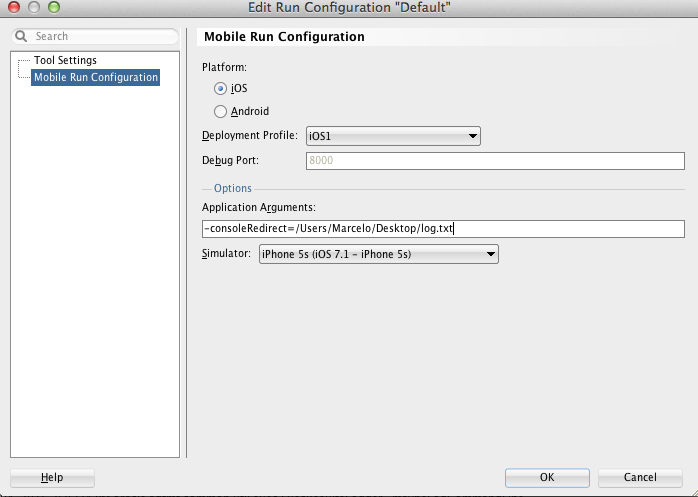This screenshot has height=497, width=698.
Task: Open the Simulator dropdown
Action: pyautogui.click(x=379, y=254)
